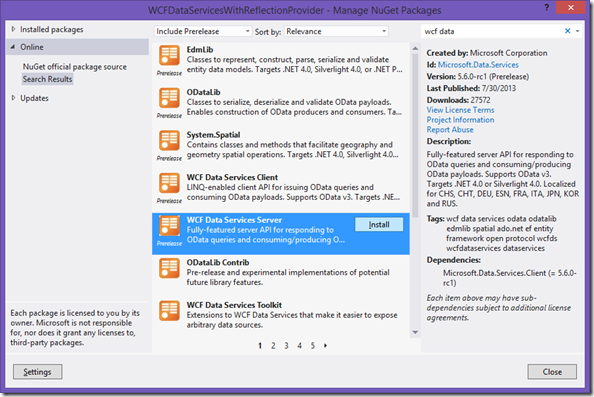Click current page number 1
Viewport: 594px width, 397px height.
coord(260,345)
